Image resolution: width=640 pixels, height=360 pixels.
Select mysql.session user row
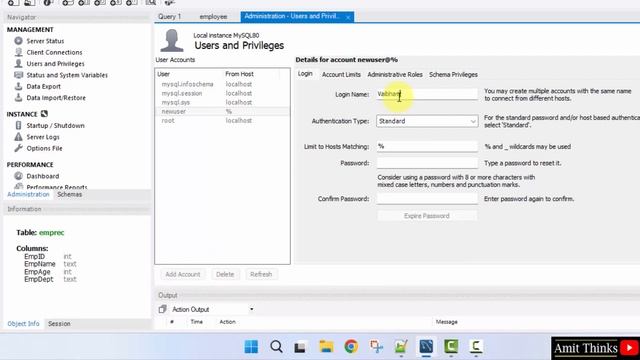tap(222, 93)
